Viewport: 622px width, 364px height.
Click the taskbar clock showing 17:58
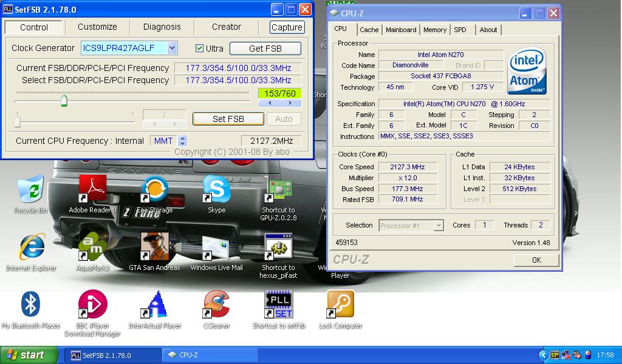click(x=605, y=355)
